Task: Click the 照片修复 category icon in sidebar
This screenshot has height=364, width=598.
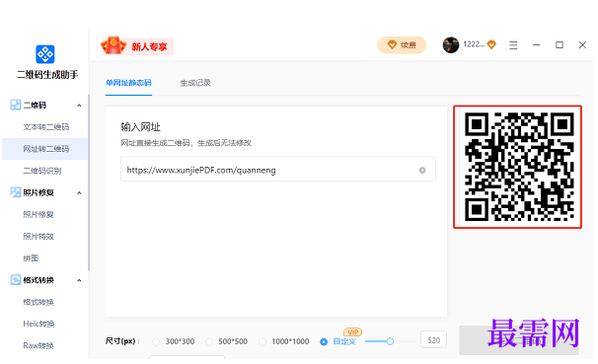Action: (15, 192)
